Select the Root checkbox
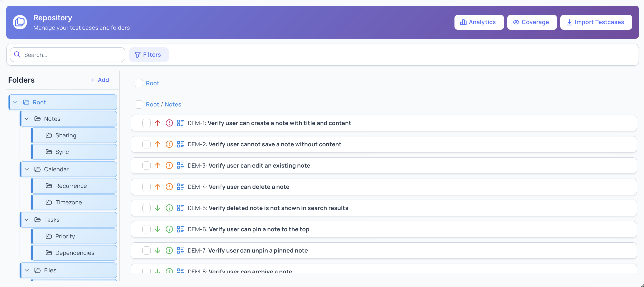The image size is (644, 287). click(x=139, y=83)
